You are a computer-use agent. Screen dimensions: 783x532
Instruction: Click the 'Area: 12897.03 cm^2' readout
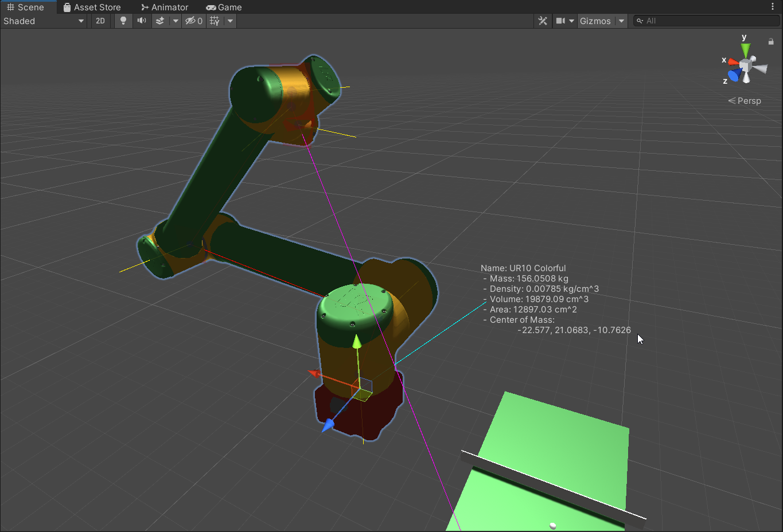click(x=533, y=310)
